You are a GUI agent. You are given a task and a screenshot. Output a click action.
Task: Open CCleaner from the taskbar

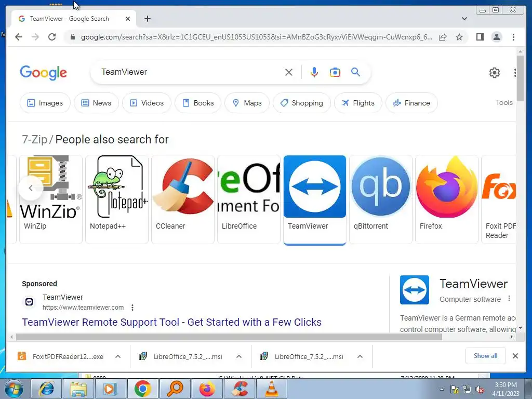pos(239,389)
